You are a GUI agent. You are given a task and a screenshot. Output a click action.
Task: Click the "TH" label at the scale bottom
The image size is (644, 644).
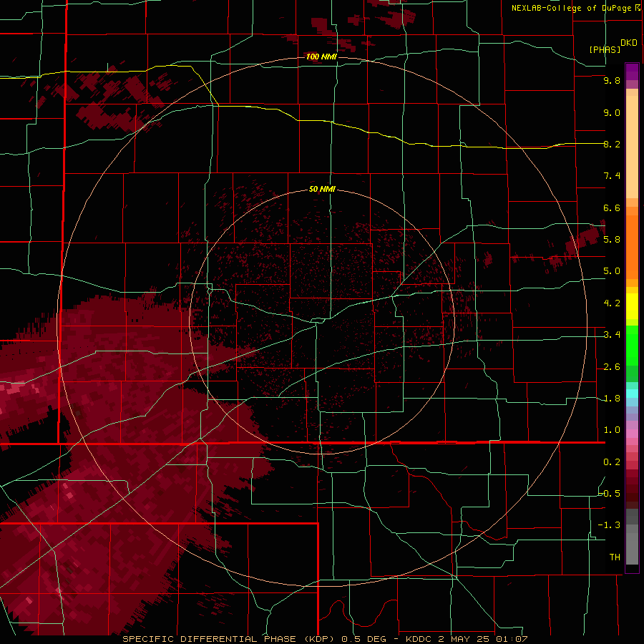[615, 557]
